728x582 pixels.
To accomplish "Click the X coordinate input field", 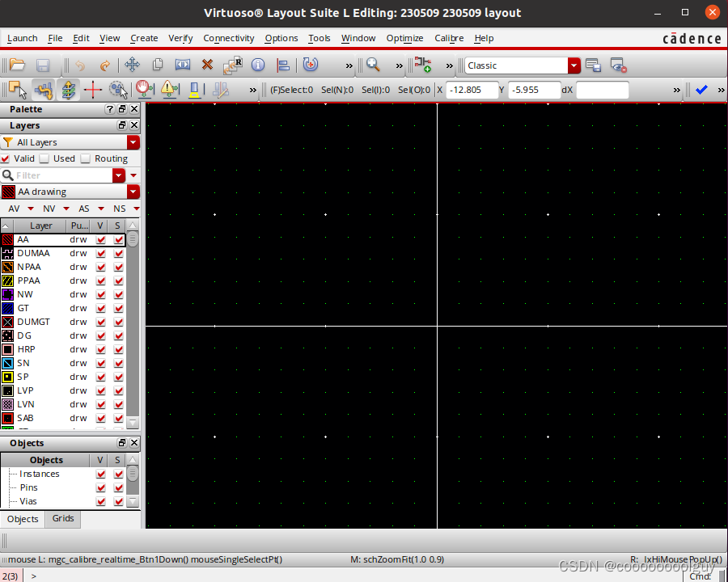I will (472, 90).
